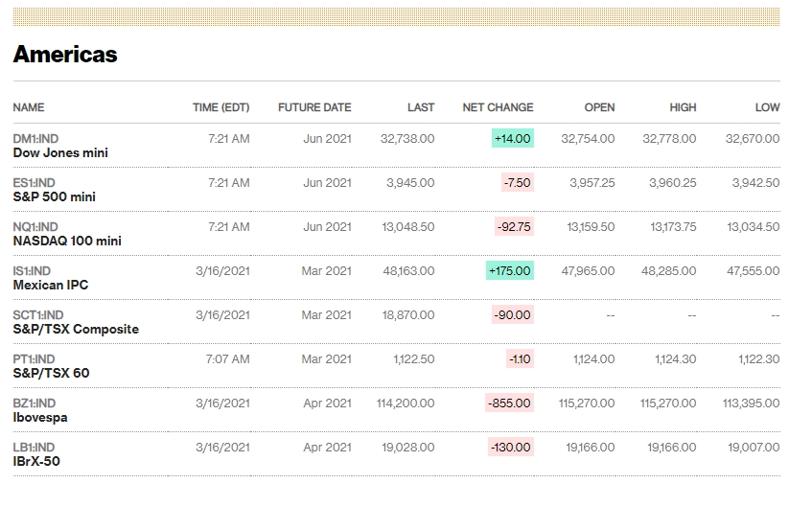Open the IBrX-50 futures link
812x507 pixels.
37,462
